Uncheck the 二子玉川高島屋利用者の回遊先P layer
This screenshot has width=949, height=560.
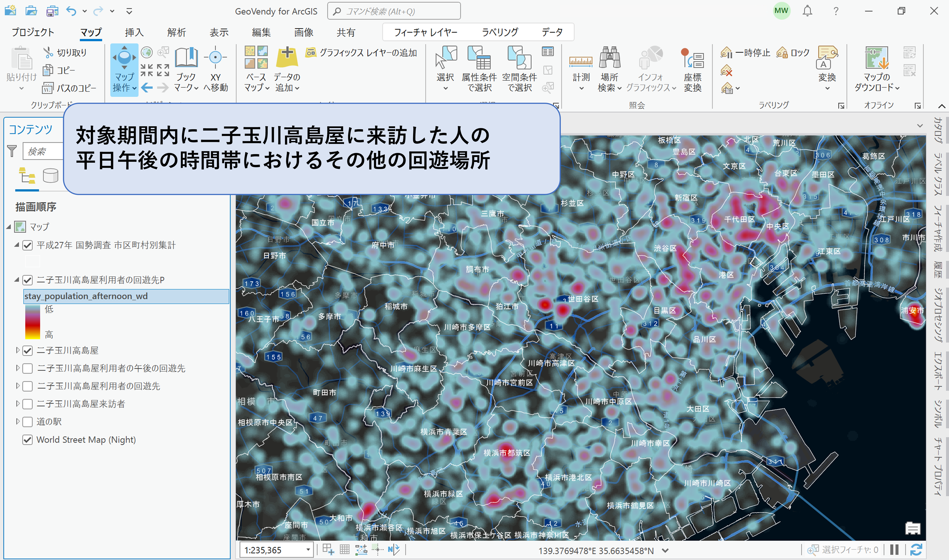pyautogui.click(x=27, y=280)
